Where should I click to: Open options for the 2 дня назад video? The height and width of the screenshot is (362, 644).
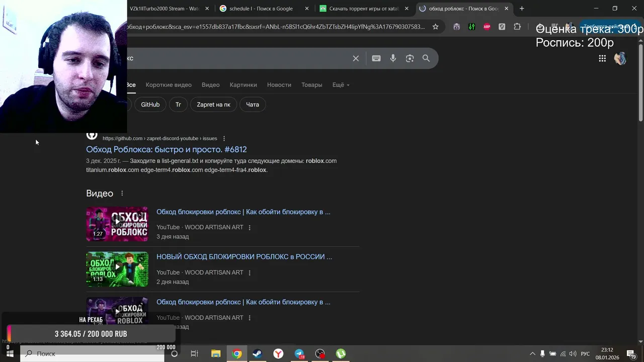(x=250, y=273)
